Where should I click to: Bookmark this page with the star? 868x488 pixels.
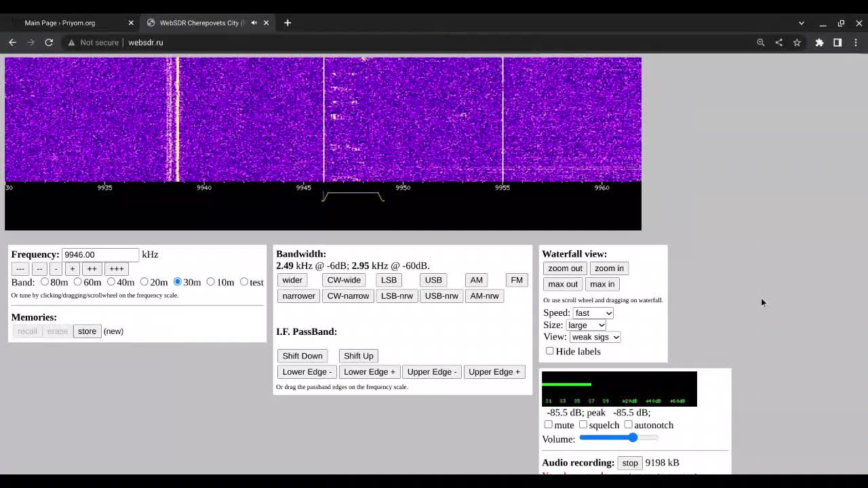tap(797, 43)
